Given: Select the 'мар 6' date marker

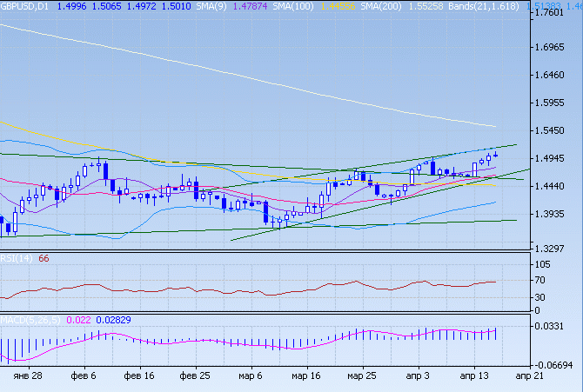Looking at the screenshot, I should tap(251, 375).
